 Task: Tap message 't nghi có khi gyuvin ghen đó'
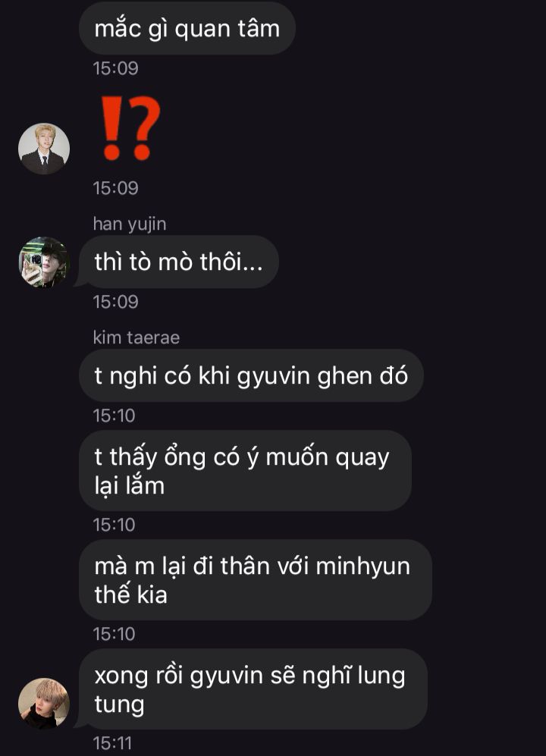[x=251, y=375]
